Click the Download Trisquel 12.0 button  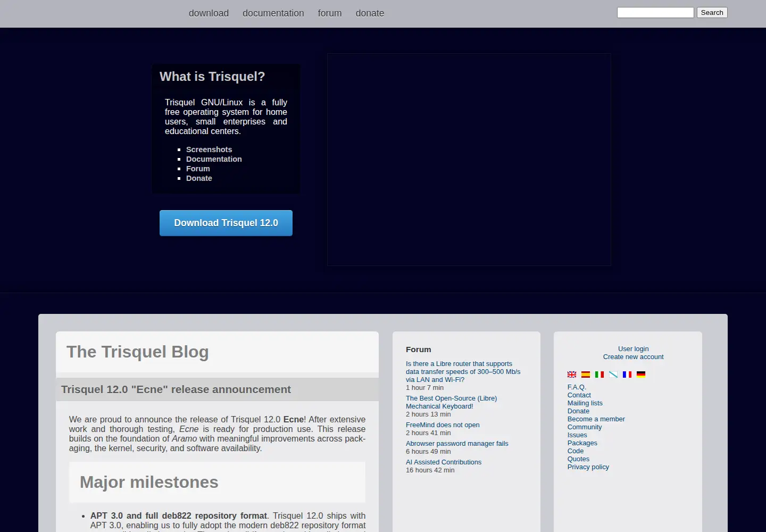tap(226, 223)
